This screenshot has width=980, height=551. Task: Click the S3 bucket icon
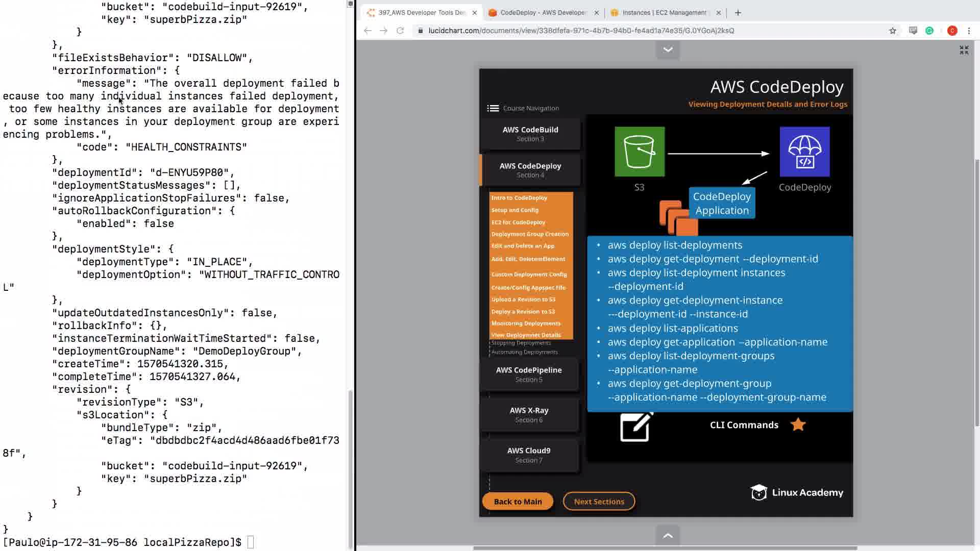pos(639,152)
